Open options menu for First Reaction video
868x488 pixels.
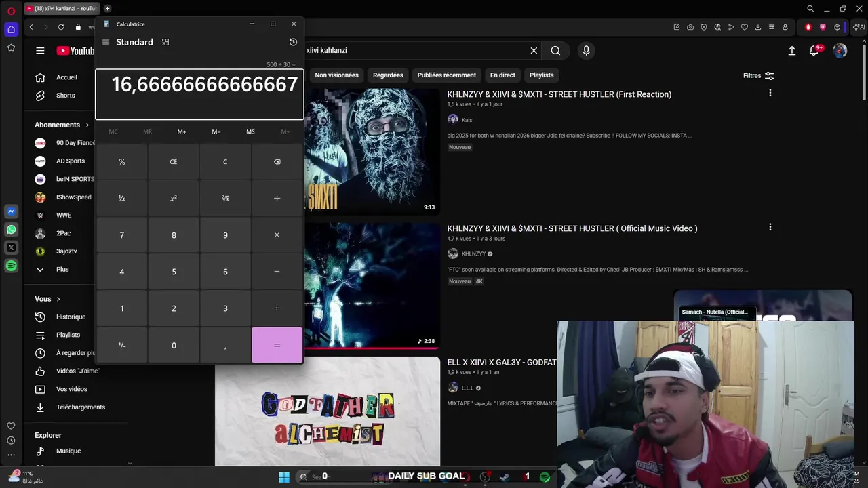tap(770, 93)
